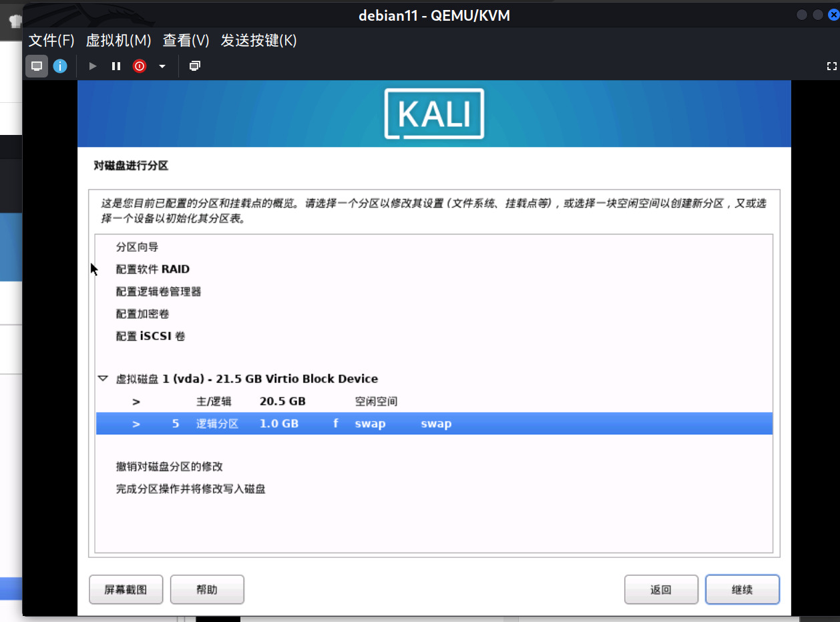Open the 查看(V) menu
This screenshot has width=840, height=622.
[x=186, y=41]
